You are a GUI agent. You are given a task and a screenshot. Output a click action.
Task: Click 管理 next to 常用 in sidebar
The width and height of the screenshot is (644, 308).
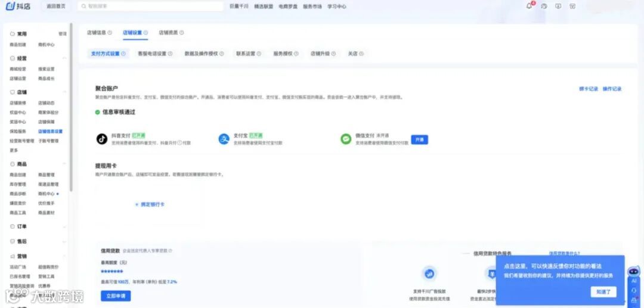coord(63,33)
